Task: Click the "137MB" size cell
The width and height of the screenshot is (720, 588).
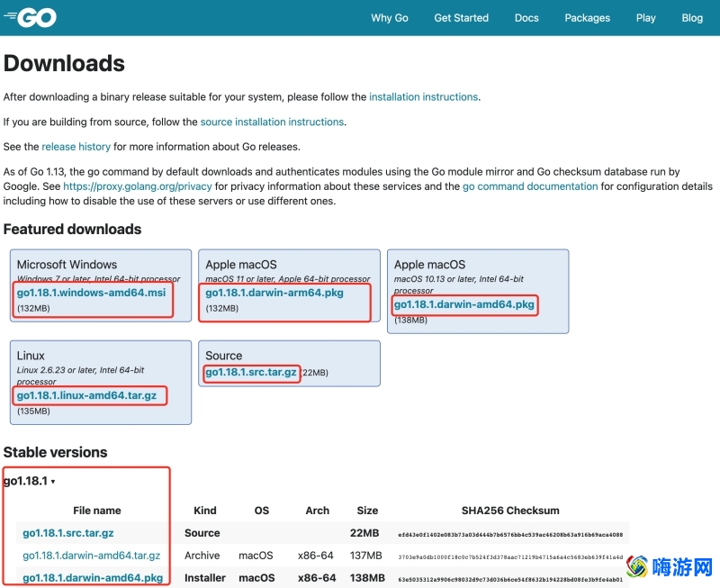Action: point(366,556)
